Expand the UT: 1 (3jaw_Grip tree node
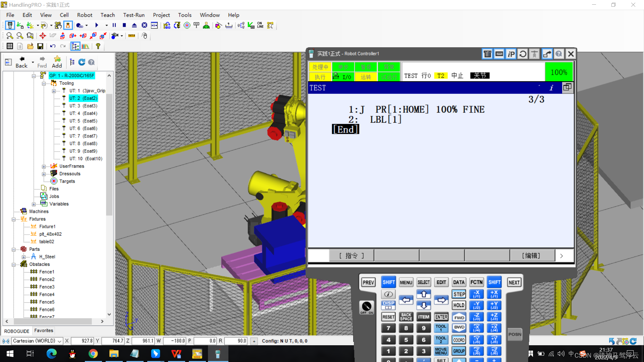 (54, 91)
